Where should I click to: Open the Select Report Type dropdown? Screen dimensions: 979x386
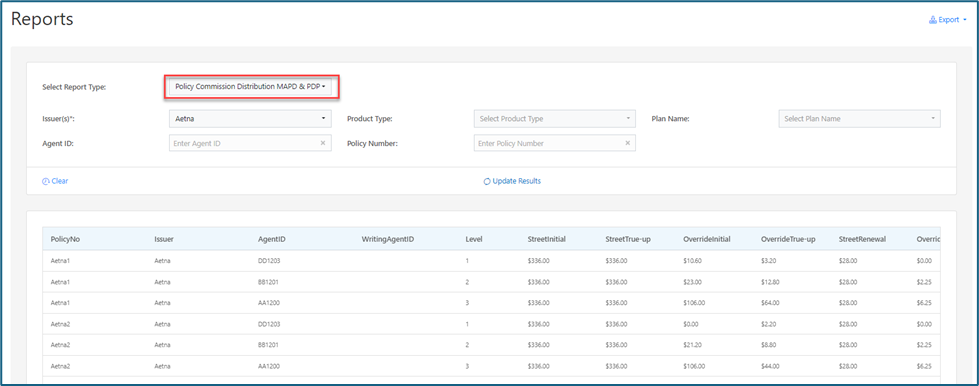tap(251, 87)
